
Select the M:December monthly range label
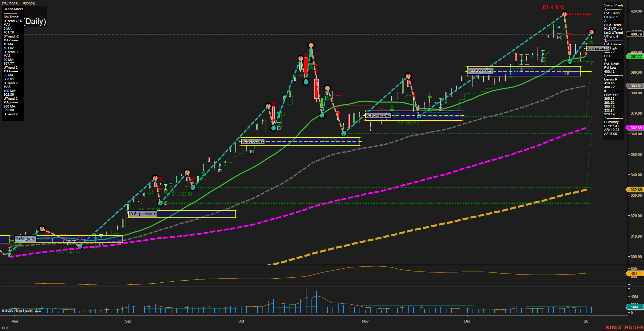(x=480, y=71)
